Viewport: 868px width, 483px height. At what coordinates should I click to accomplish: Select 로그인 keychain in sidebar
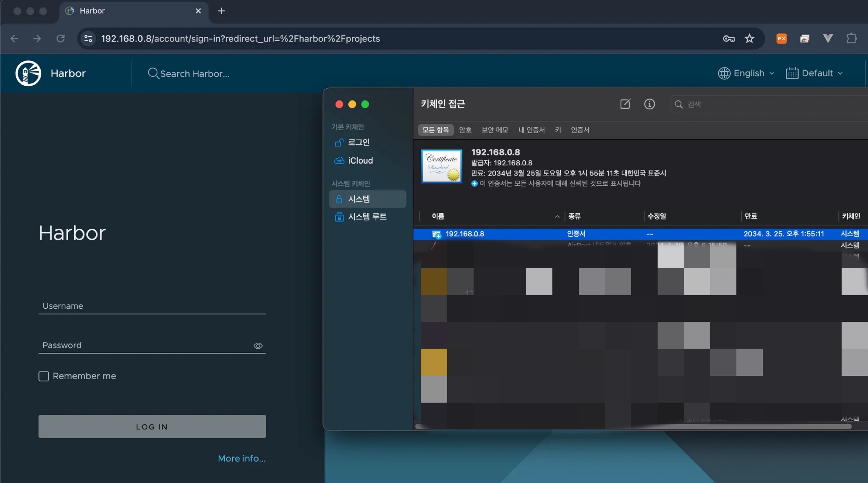(368, 142)
